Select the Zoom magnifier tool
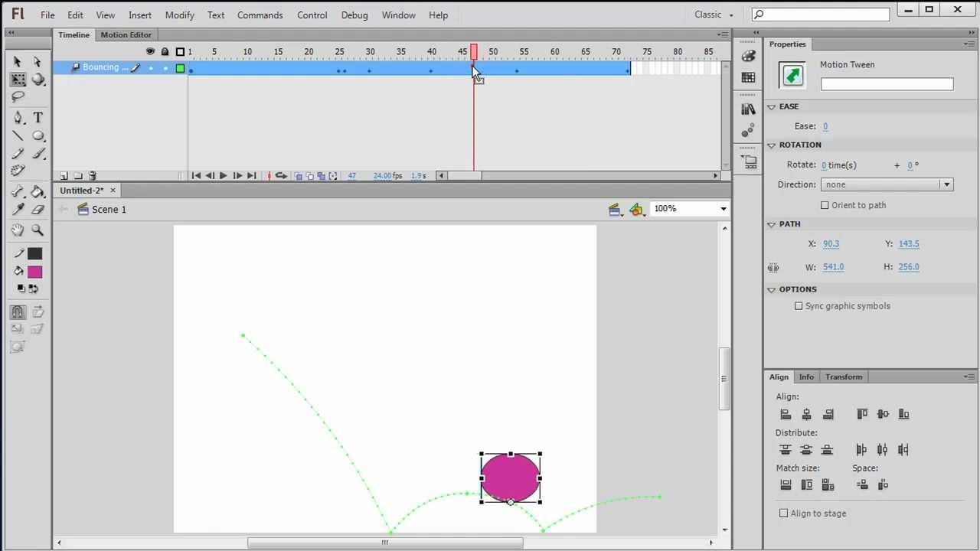This screenshot has height=551, width=980. point(38,230)
